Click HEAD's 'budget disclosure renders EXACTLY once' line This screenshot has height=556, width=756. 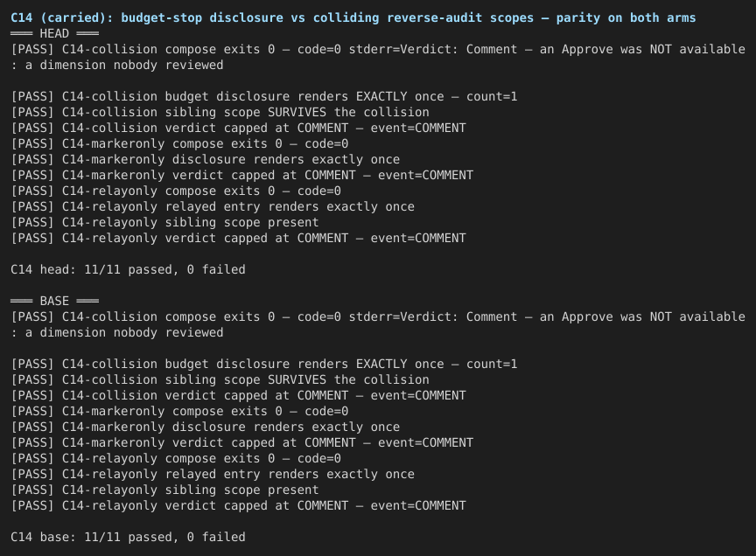(263, 96)
